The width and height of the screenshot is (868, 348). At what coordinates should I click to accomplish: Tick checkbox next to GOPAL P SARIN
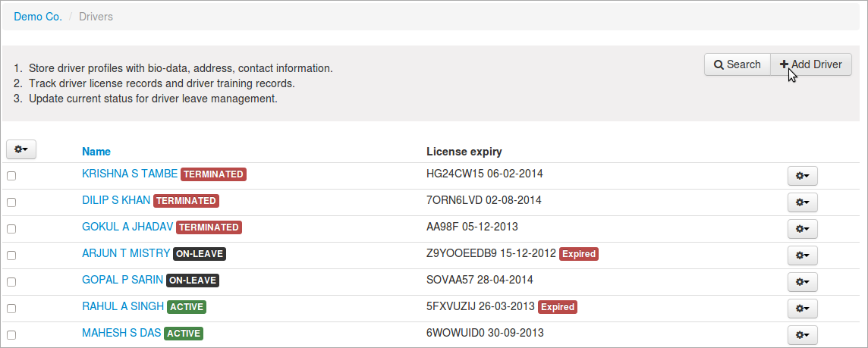pos(11,282)
